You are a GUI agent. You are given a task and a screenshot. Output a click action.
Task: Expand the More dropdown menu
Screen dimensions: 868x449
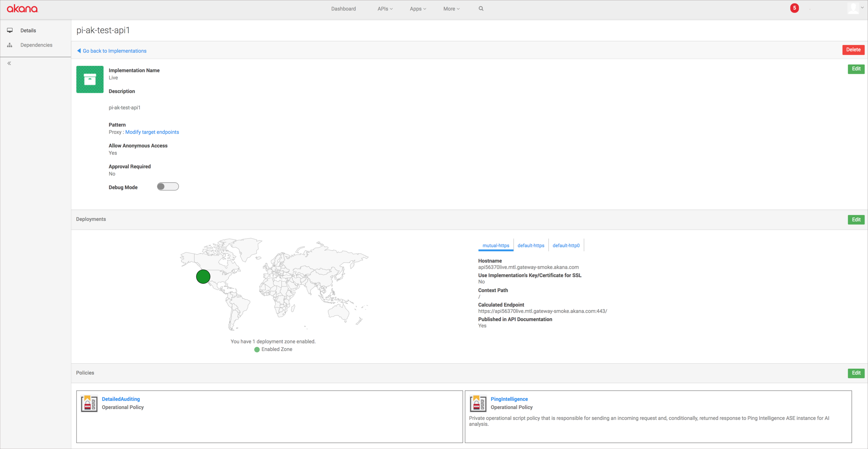tap(451, 9)
